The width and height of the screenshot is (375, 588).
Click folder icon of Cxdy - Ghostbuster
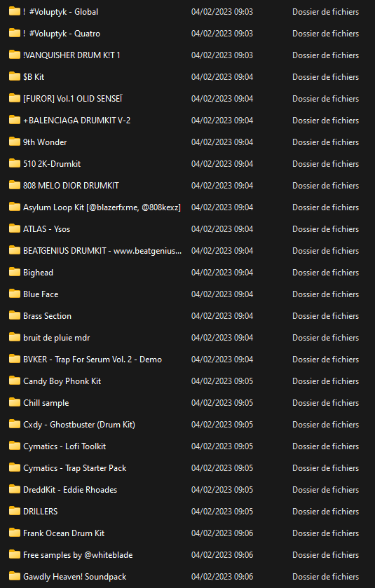[15, 425]
